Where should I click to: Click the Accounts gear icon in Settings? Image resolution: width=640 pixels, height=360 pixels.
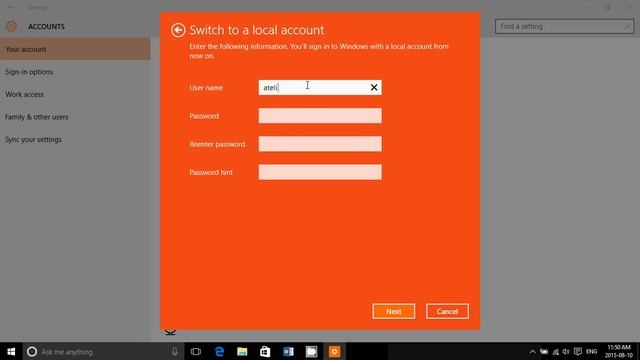click(11, 26)
